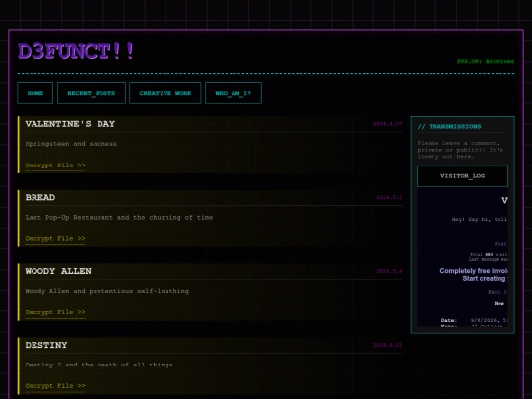The width and height of the screenshot is (532, 399).
Task: Click 'Hey! Say hi, tell' guestbook text
Action: [480, 219]
